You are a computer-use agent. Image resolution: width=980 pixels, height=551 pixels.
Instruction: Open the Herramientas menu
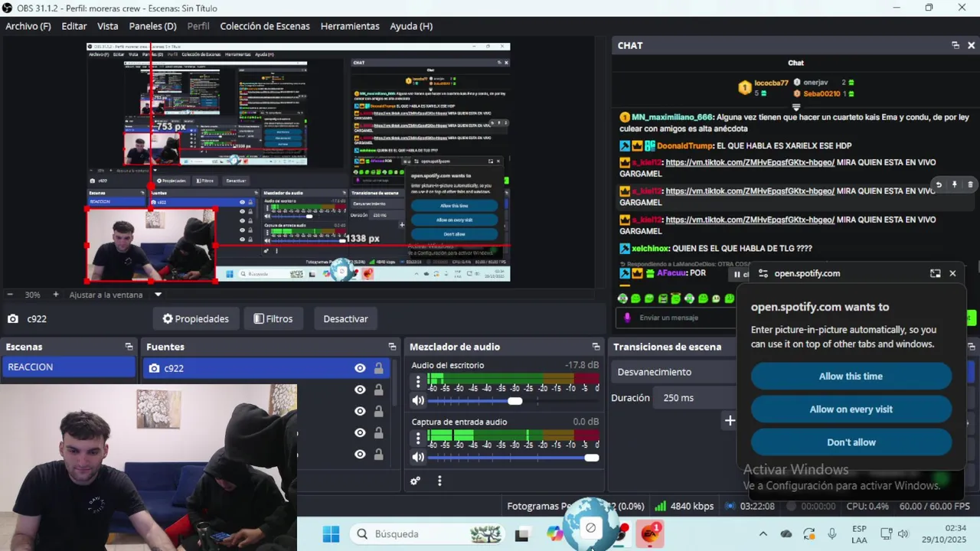(x=350, y=26)
